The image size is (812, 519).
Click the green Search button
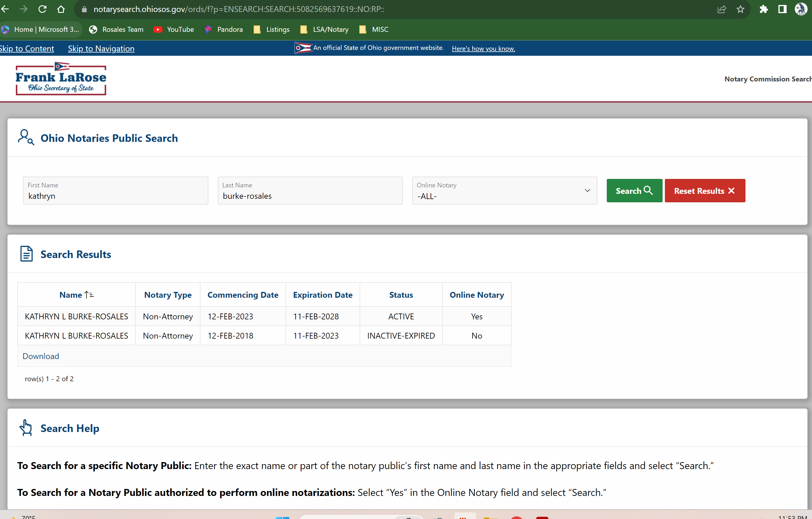tap(634, 191)
